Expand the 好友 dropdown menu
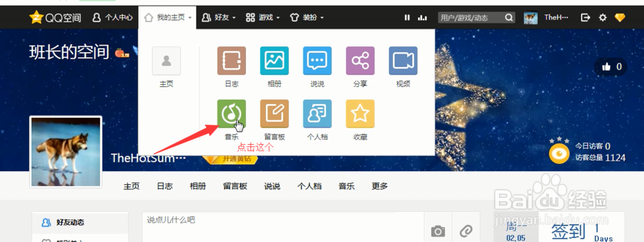Image resolution: width=644 pixels, height=242 pixels. coord(218,17)
